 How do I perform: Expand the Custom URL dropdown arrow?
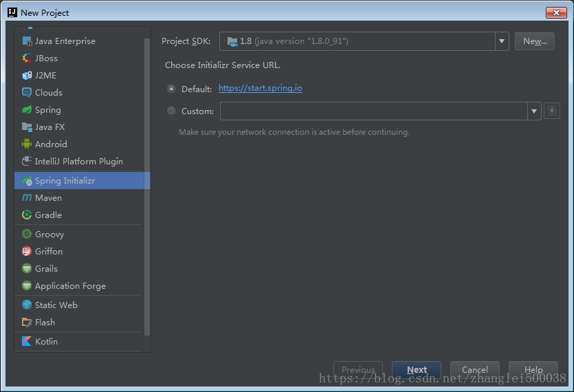(x=534, y=111)
